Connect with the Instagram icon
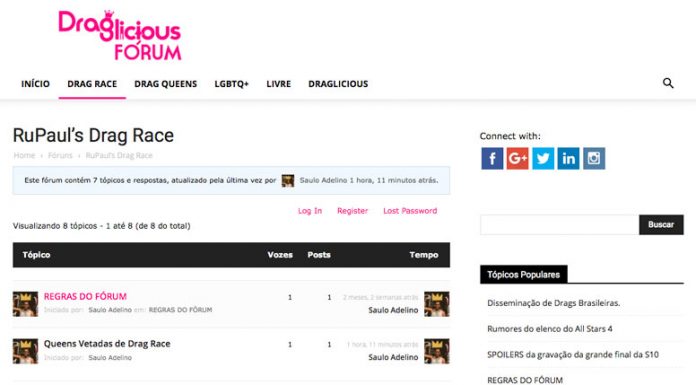The width and height of the screenshot is (696, 385). tap(594, 159)
